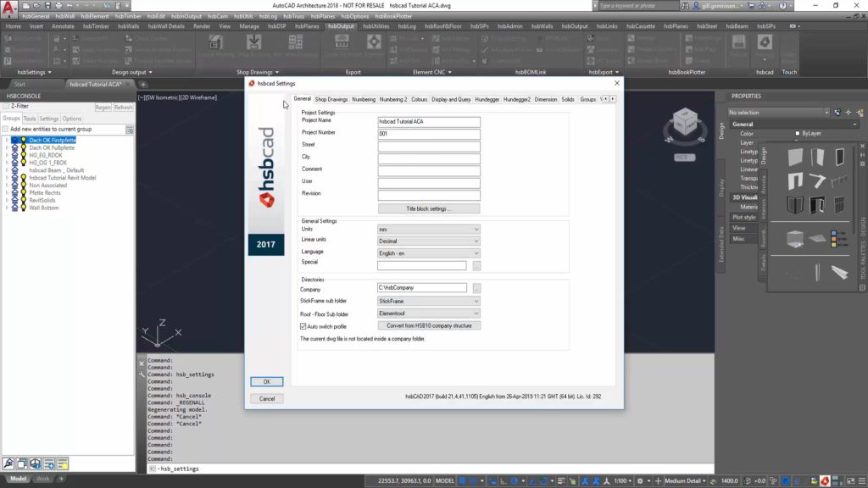
Task: Click Cancel in hsbcad Settings dialog
Action: pyautogui.click(x=267, y=398)
